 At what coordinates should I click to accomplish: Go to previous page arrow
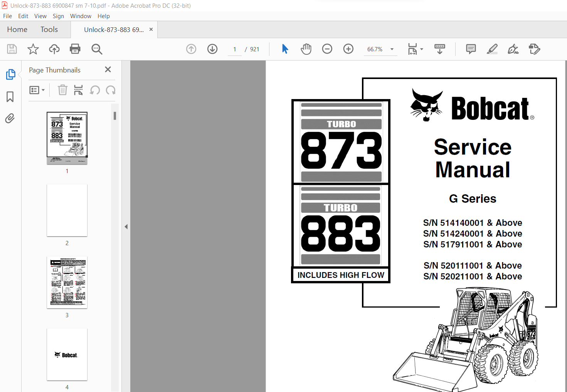[x=191, y=49]
